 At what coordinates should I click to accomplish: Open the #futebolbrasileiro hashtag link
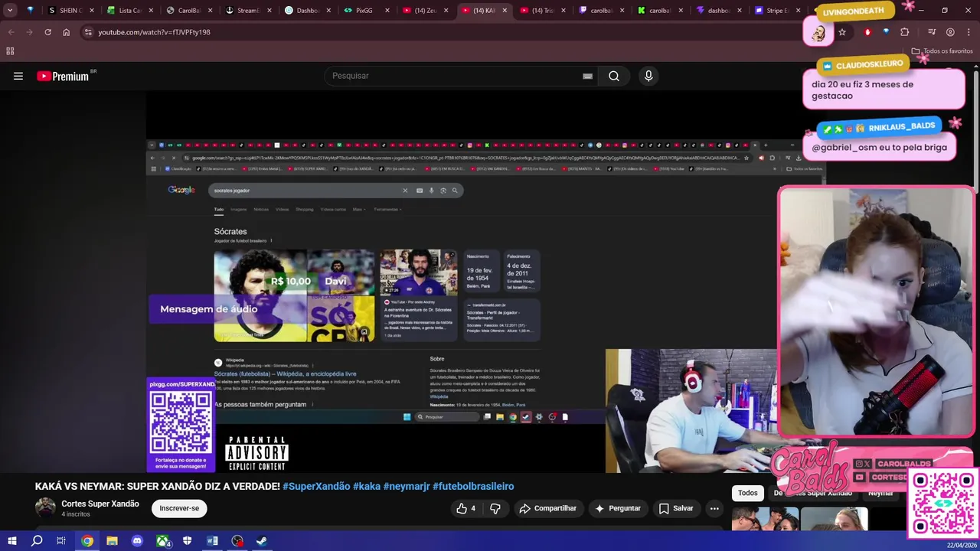(473, 486)
